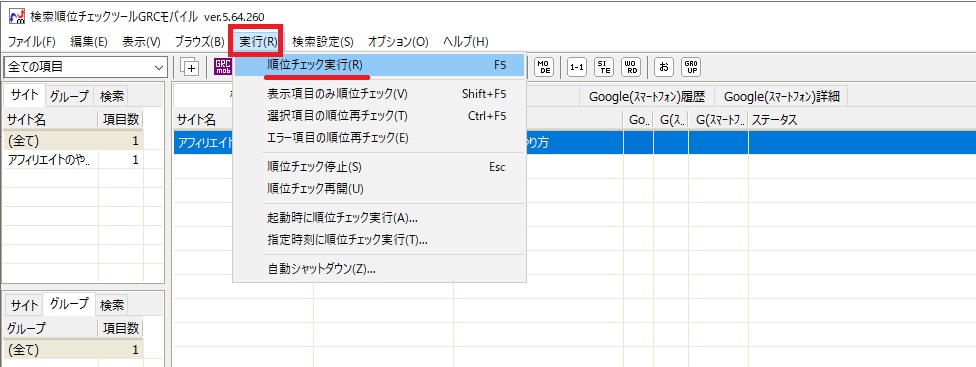Click the purple GRC mob toolbar icon
Viewport: 976px width, 367px height.
point(223,67)
